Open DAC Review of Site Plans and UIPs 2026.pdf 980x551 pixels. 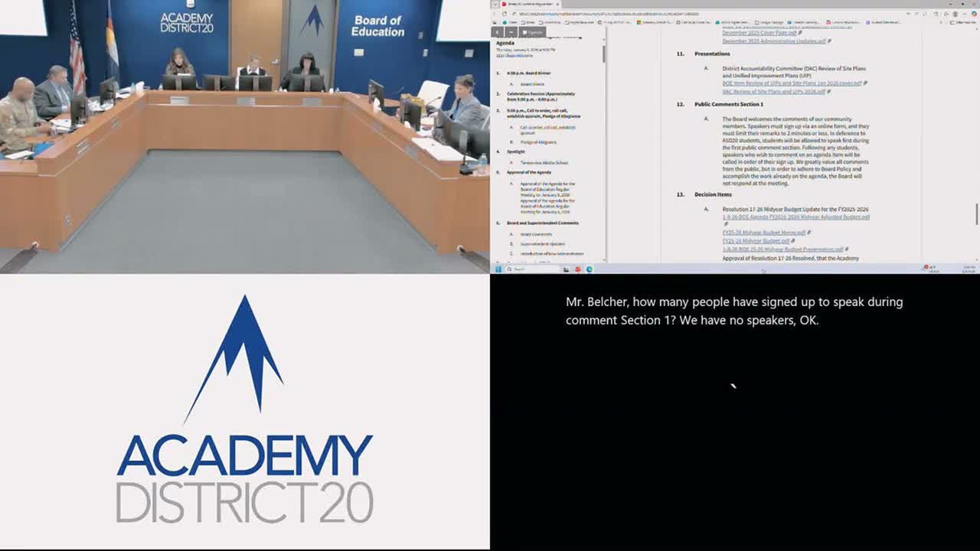(x=773, y=91)
